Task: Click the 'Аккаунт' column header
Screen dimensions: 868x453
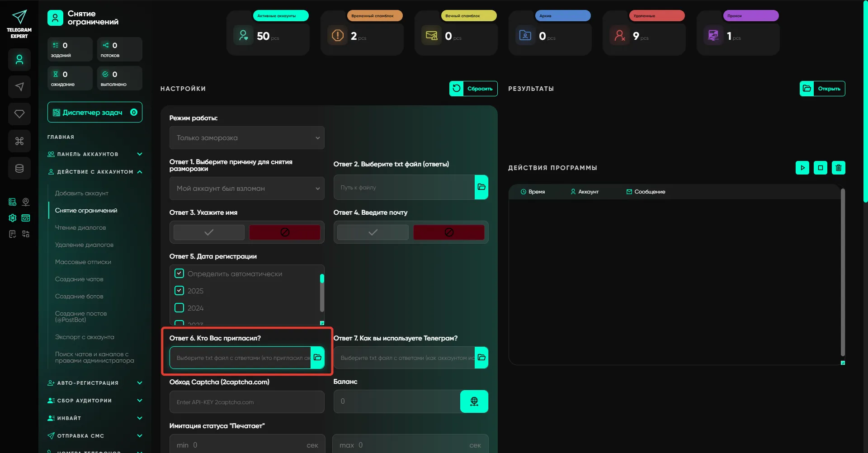Action: [585, 192]
